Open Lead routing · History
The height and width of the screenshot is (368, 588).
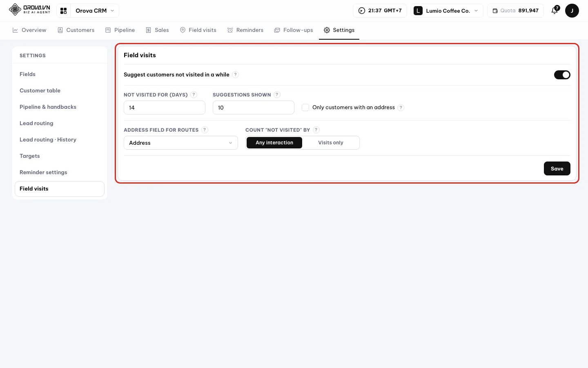tap(60, 139)
